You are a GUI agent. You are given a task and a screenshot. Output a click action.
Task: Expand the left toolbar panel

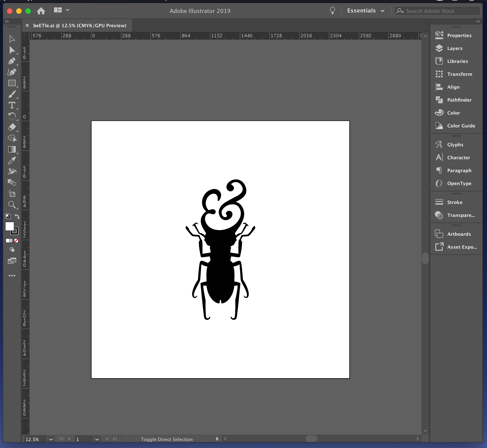pos(7,21)
